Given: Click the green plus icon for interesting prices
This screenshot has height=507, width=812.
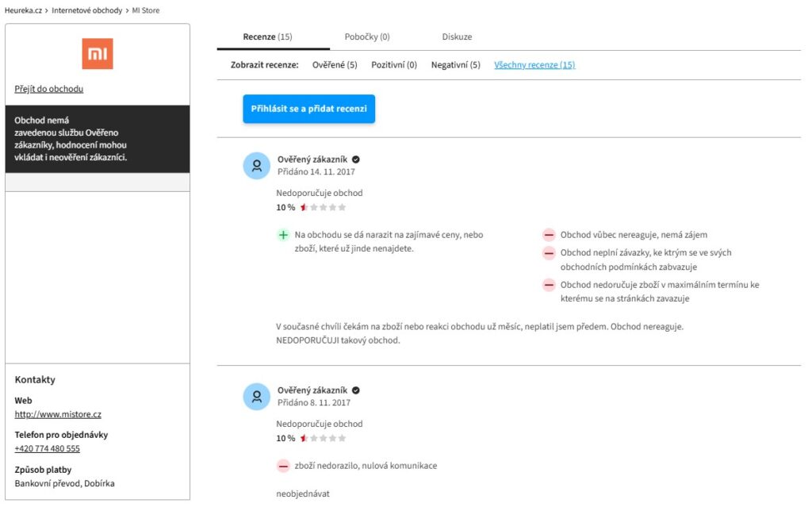Looking at the screenshot, I should coord(283,235).
